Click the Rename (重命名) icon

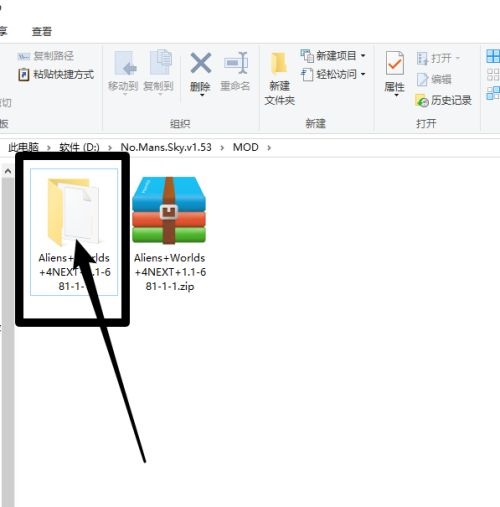tap(236, 63)
